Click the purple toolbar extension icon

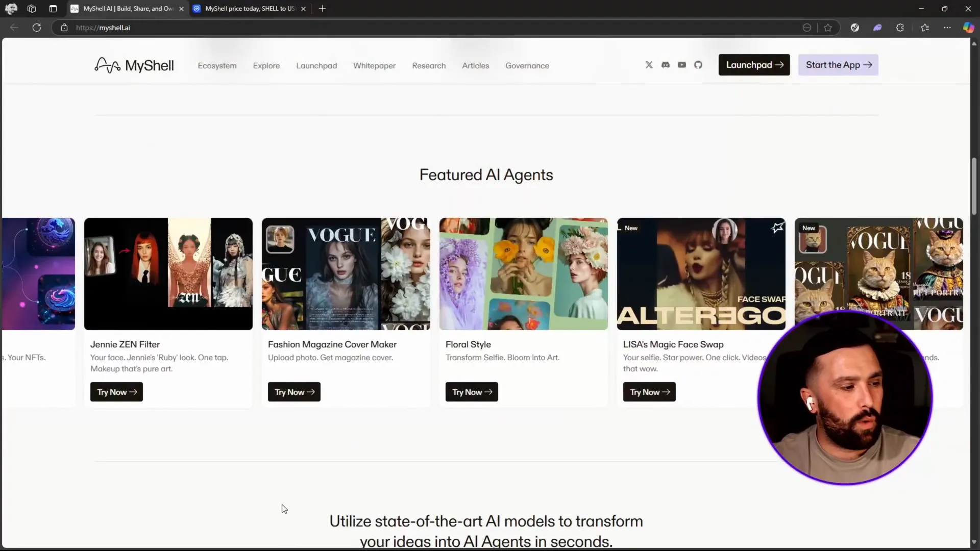tap(877, 28)
